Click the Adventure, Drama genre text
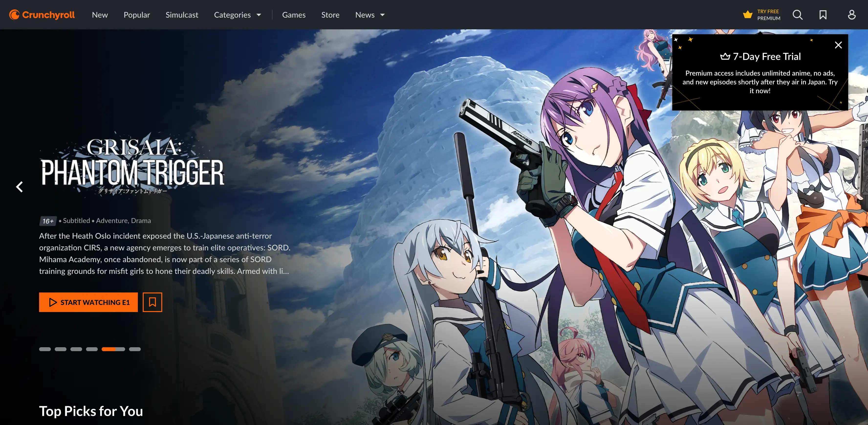The image size is (868, 425). coord(123,221)
